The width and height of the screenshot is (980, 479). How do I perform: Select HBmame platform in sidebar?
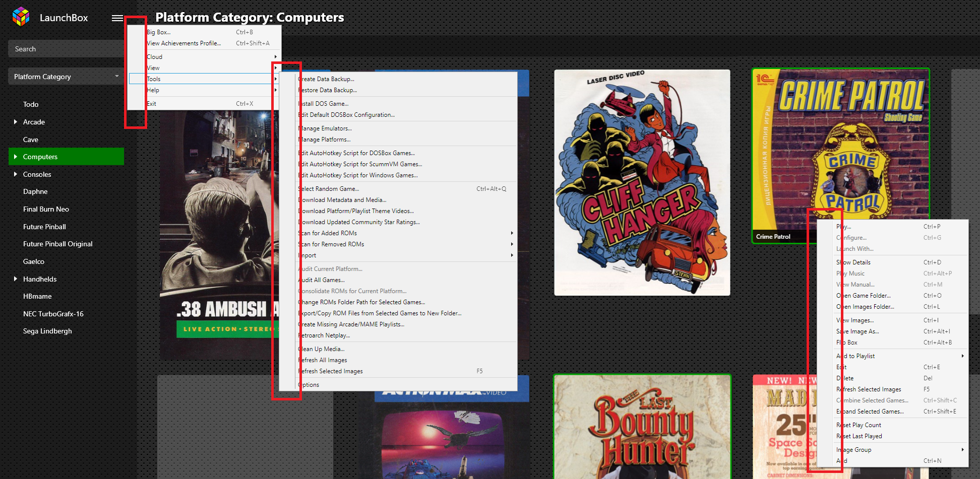tap(37, 296)
